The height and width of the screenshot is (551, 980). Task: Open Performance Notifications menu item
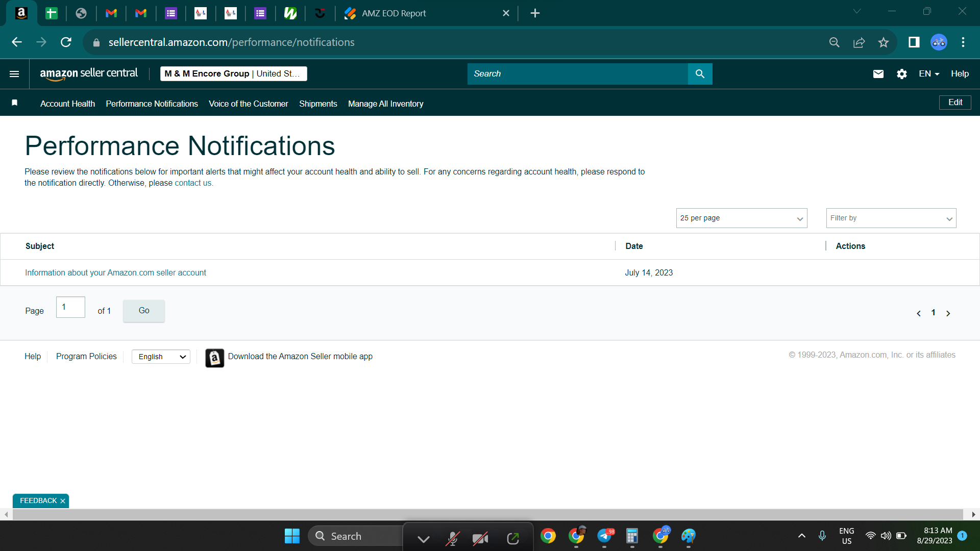click(152, 104)
